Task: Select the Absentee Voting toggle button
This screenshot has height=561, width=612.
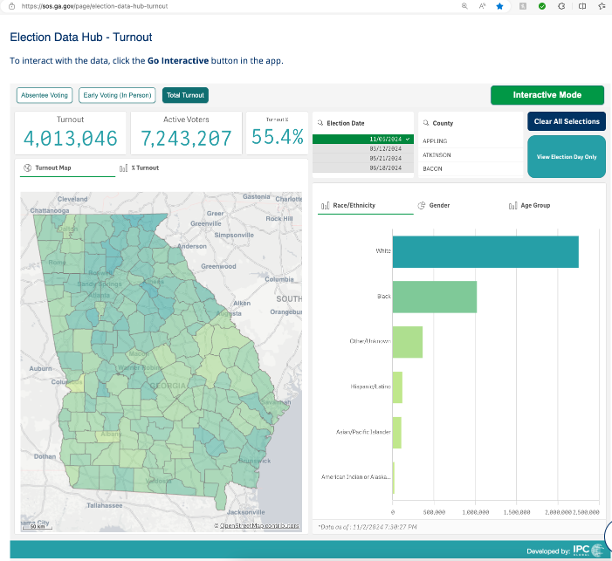Action: tap(44, 95)
